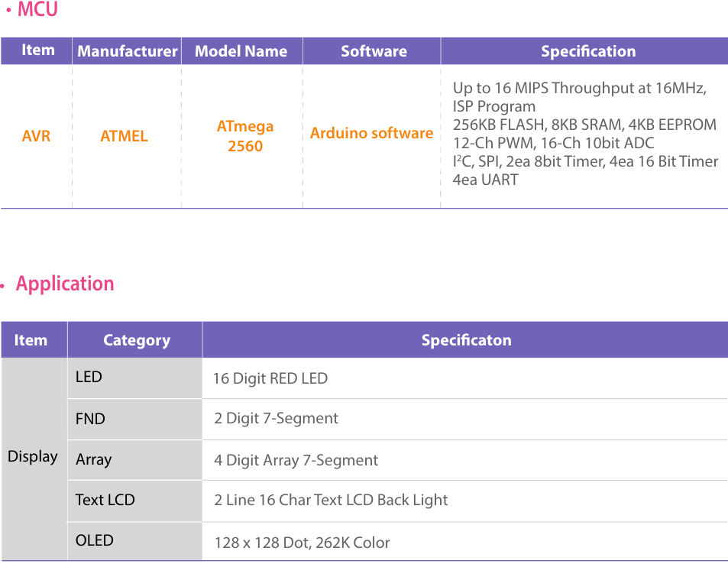Select the Category column header
728x564 pixels.
point(136,340)
